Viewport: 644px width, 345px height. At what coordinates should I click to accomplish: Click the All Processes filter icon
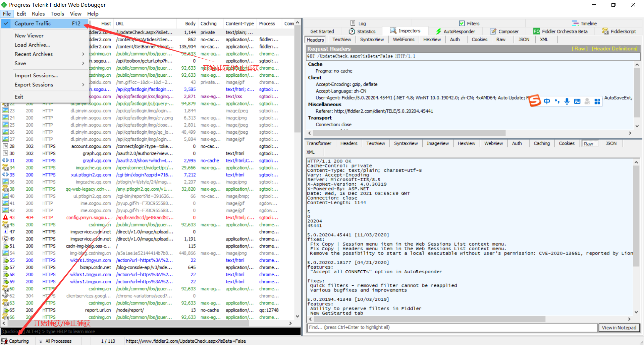click(41, 341)
